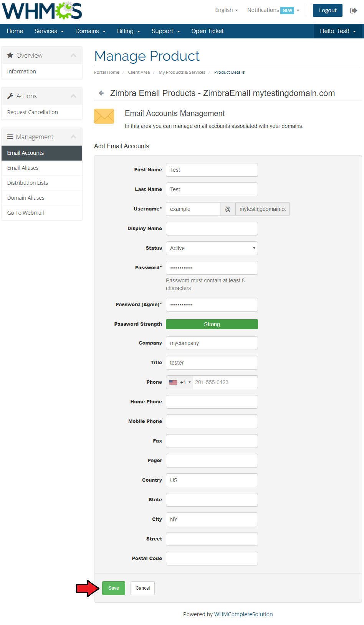Click the NEW notifications badge

[287, 10]
